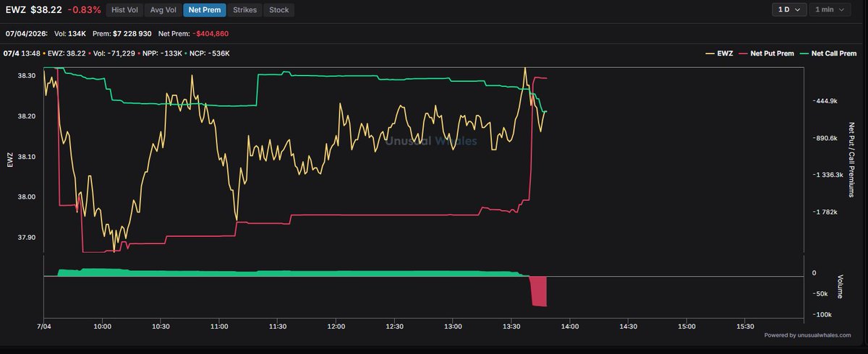Image resolution: width=868 pixels, height=354 pixels.
Task: Select the Net Prem tab
Action: click(205, 10)
